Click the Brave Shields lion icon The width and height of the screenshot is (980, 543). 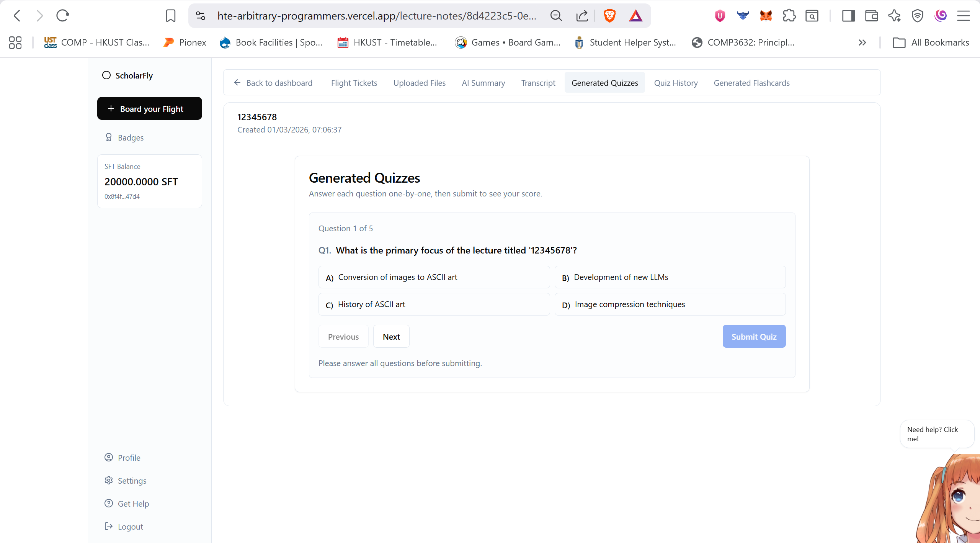609,16
